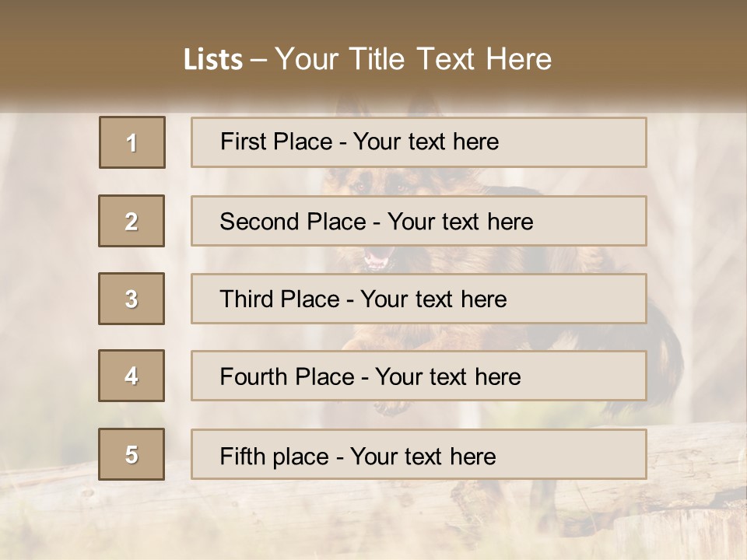This screenshot has height=560, width=747.
Task: Click the number 3 box
Action: (132, 299)
